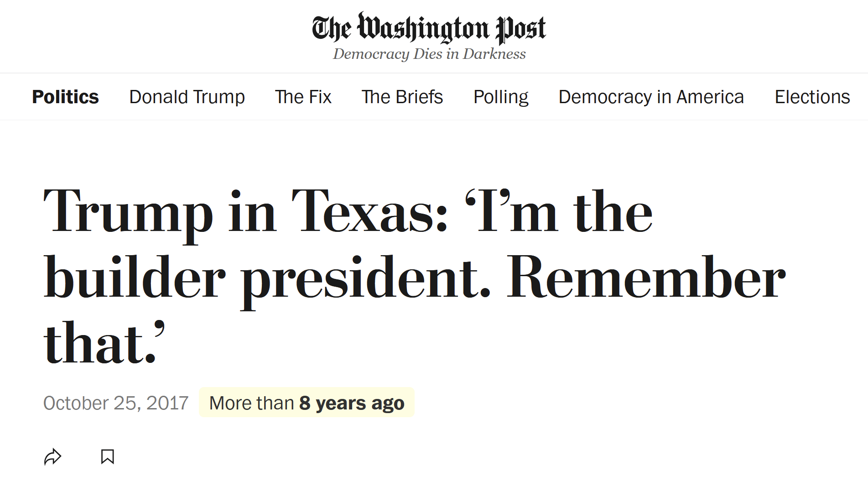This screenshot has height=498, width=868.
Task: Bookmark this article
Action: point(108,456)
